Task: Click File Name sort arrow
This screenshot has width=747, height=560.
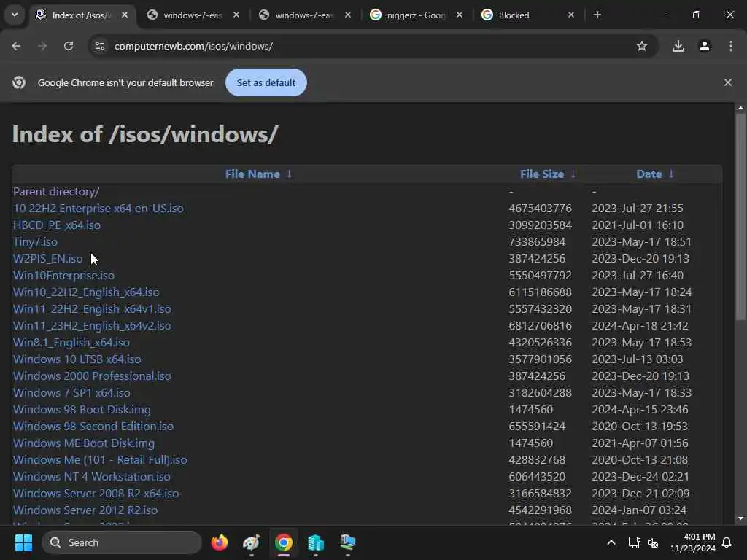Action: click(x=289, y=174)
